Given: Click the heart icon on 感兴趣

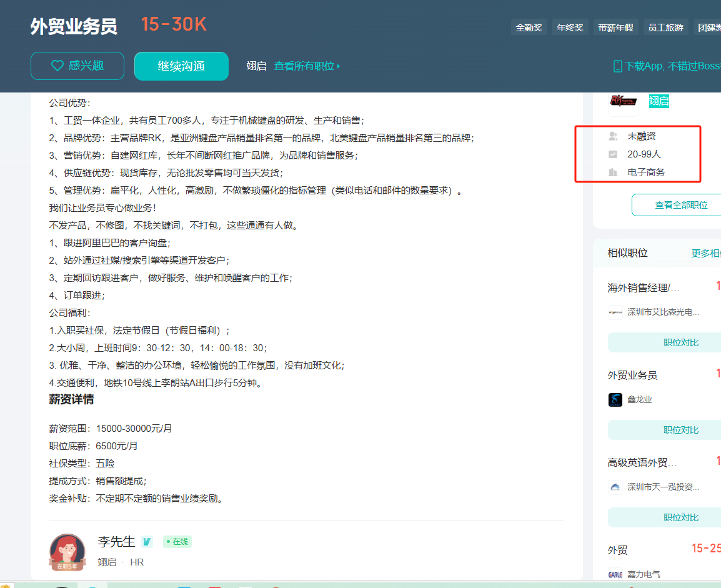Looking at the screenshot, I should (57, 66).
